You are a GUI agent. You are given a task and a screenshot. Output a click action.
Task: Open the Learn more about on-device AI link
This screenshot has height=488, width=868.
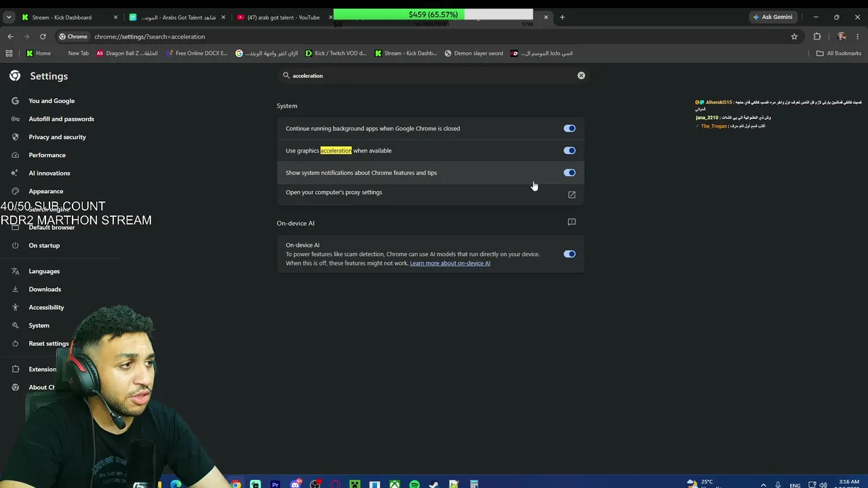click(x=450, y=263)
